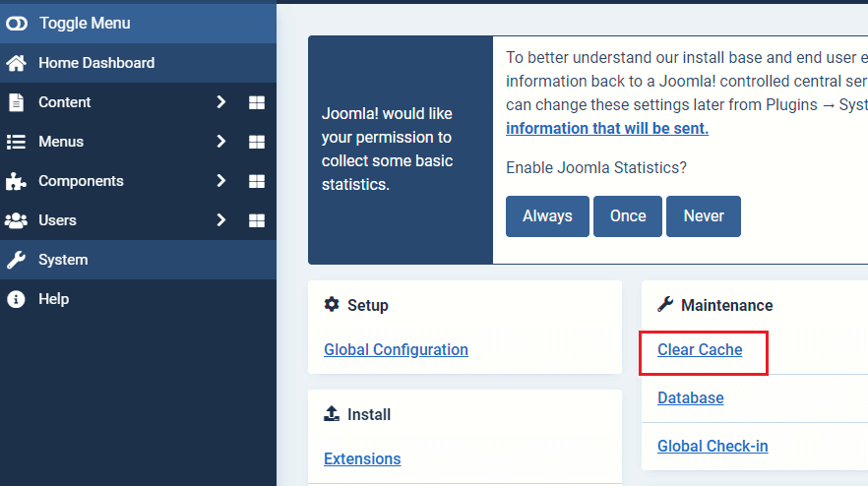868x486 pixels.
Task: Expand the Content submenu chevron
Action: [221, 102]
